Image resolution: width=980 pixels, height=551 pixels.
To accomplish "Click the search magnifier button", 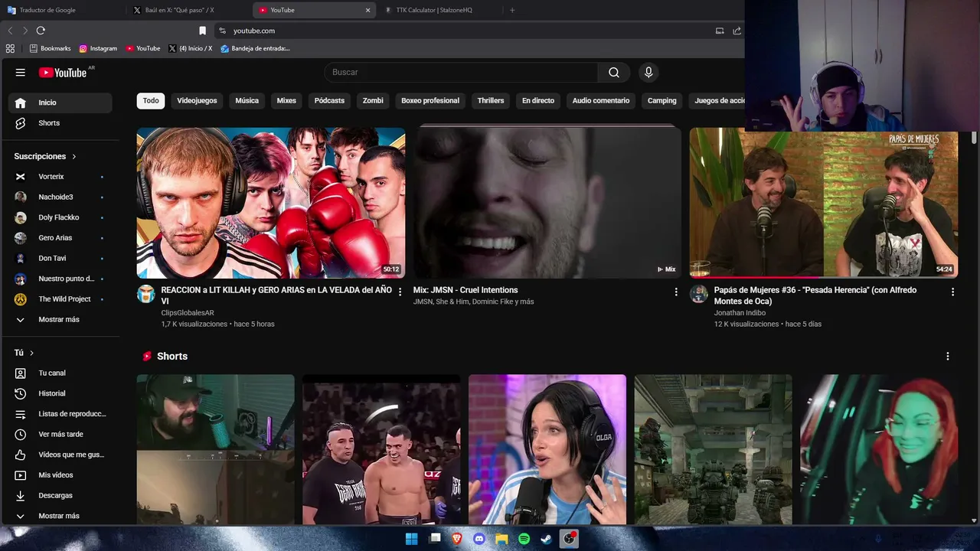I will [x=614, y=73].
